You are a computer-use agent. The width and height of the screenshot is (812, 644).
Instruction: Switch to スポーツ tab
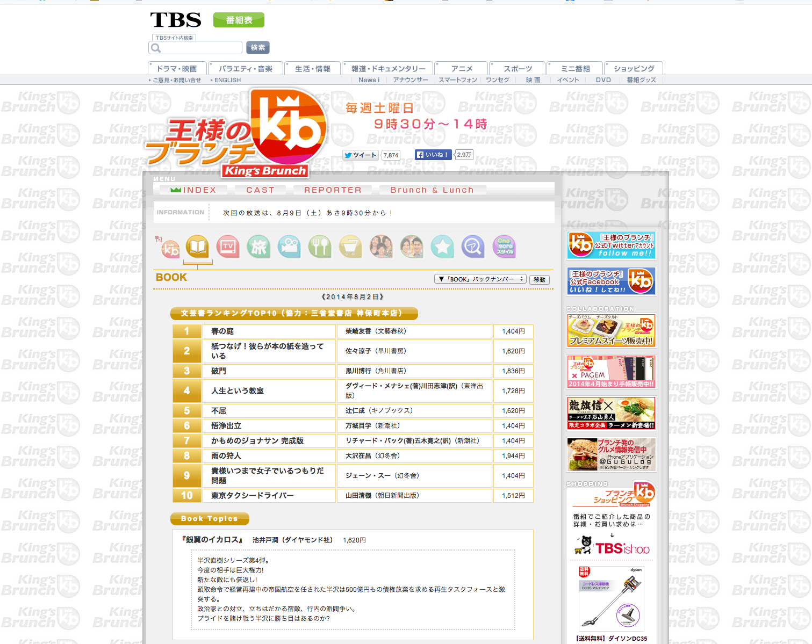tap(518, 69)
